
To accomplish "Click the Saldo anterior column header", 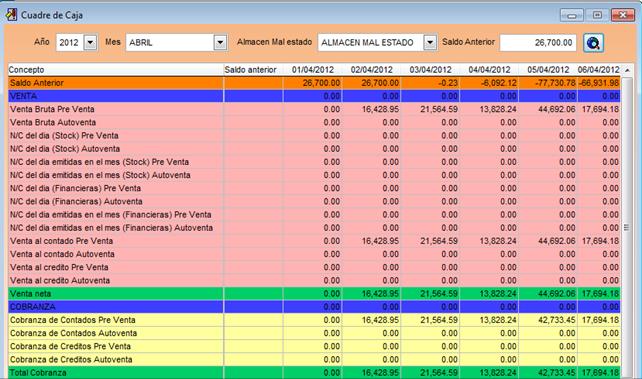I will tap(253, 70).
